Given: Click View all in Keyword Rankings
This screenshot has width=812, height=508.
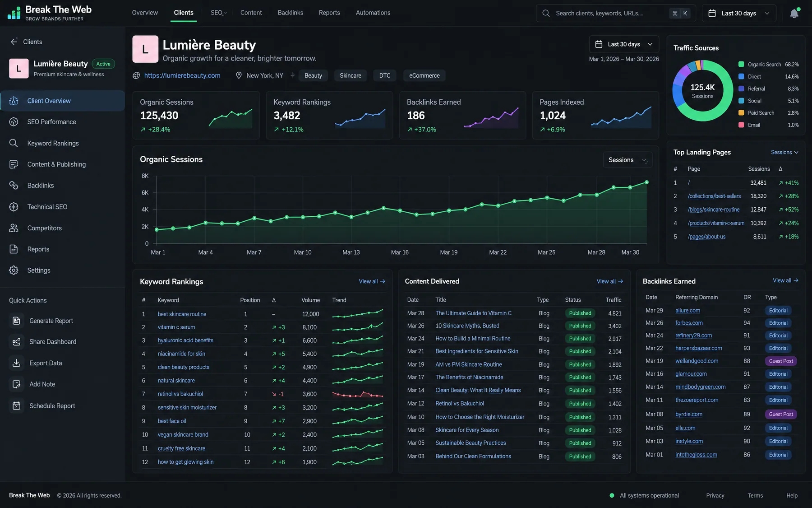Looking at the screenshot, I should [x=372, y=281].
